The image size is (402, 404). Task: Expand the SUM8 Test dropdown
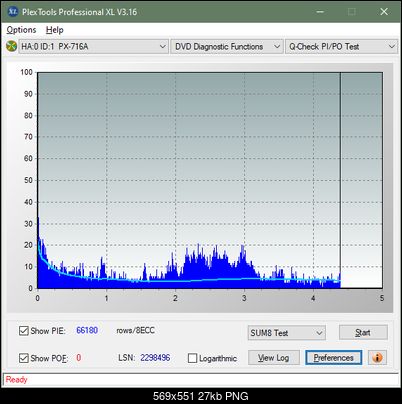tap(287, 333)
